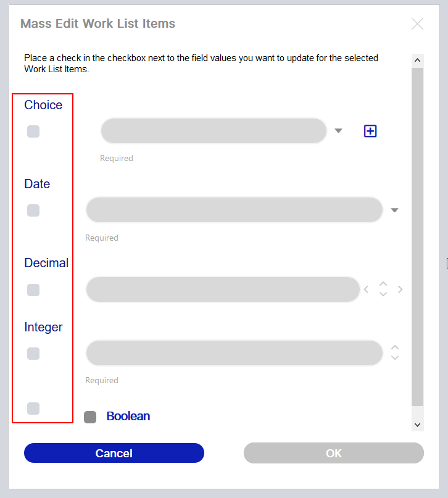Screen dimensions: 448x498
Task: Click inside the Integer input field
Action: (x=234, y=353)
